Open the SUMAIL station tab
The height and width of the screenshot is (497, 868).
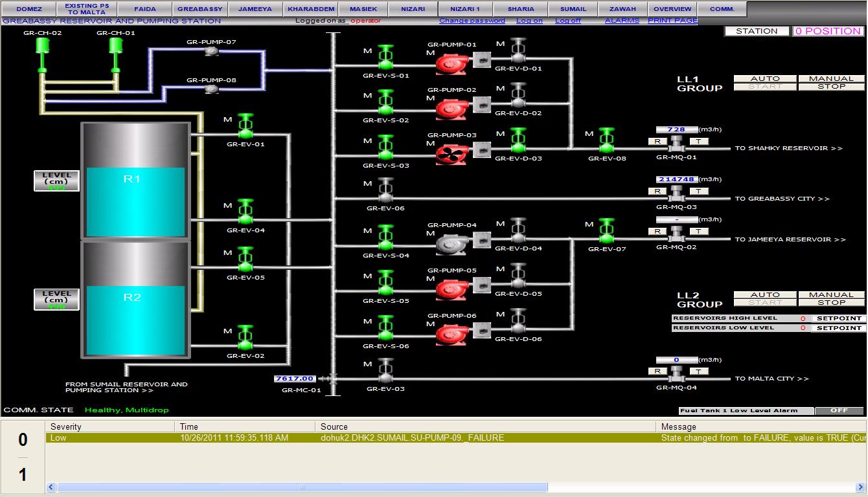[x=573, y=9]
